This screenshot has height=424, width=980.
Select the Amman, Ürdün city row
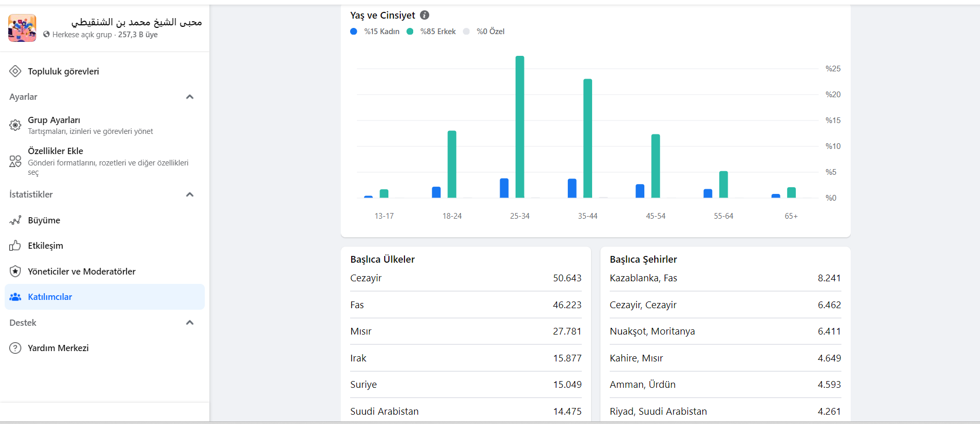pos(726,385)
